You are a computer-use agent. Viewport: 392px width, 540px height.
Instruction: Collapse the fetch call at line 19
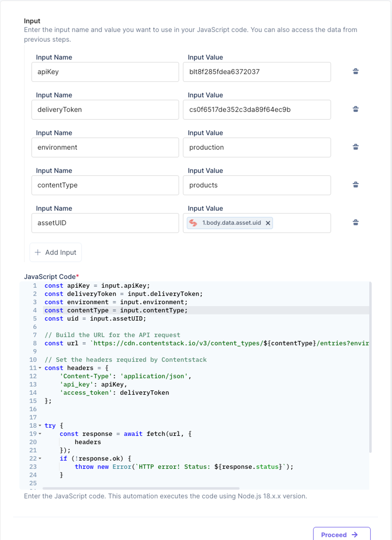tap(40, 434)
